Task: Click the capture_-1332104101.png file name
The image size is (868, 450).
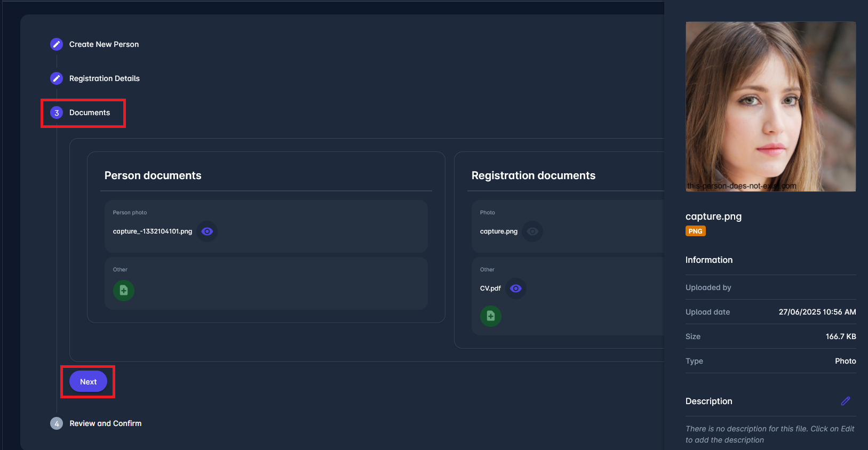Action: [153, 231]
